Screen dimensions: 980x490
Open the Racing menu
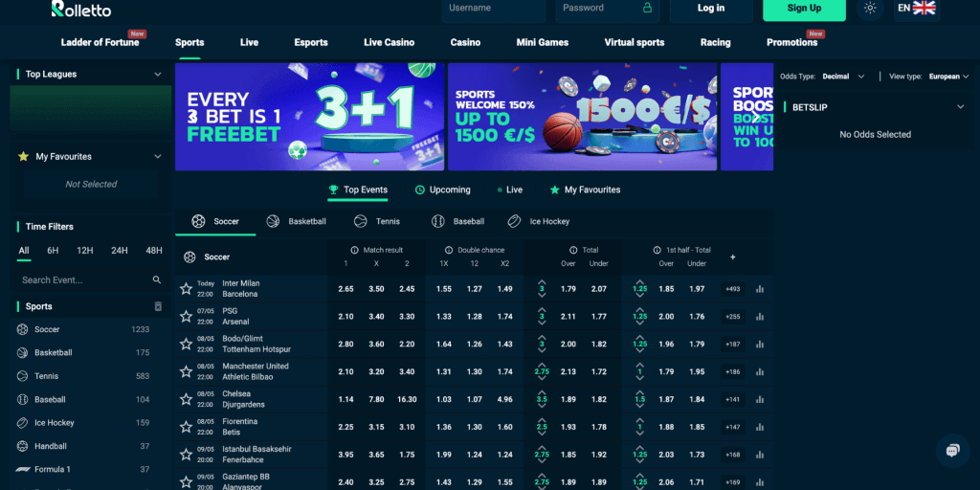pos(716,42)
